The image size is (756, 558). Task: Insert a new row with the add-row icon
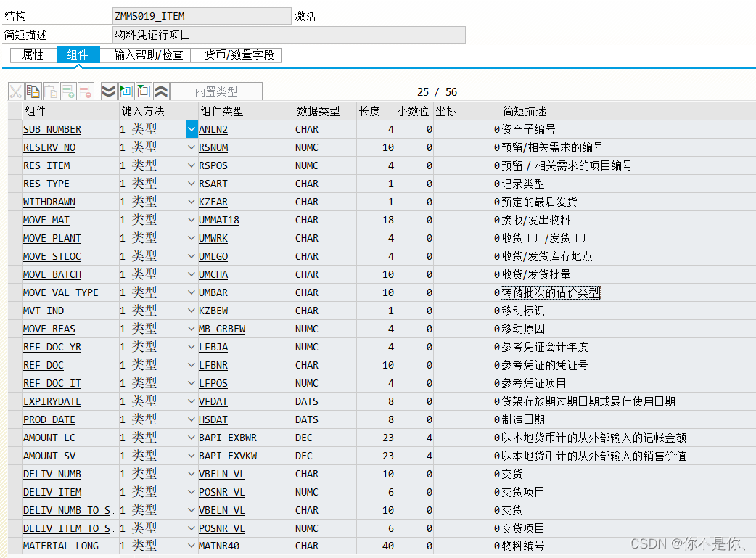tap(70, 91)
